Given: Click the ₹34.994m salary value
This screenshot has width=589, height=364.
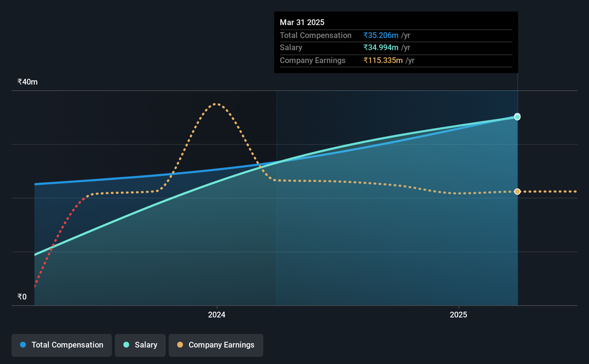Looking at the screenshot, I should 381,47.
